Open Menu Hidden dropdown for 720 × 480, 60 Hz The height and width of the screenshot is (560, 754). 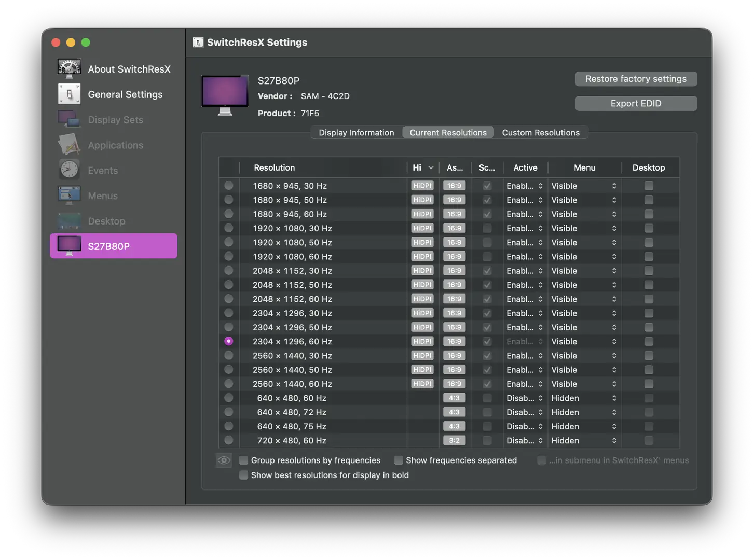tap(584, 440)
